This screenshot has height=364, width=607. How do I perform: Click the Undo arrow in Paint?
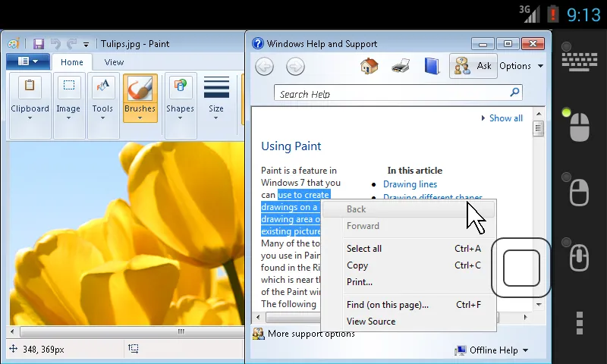coord(55,44)
